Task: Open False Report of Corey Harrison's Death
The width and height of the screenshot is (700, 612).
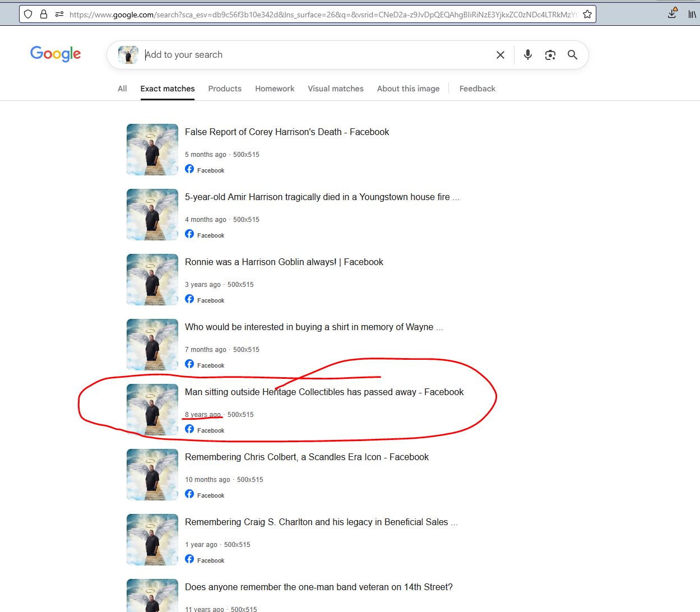Action: tap(287, 132)
